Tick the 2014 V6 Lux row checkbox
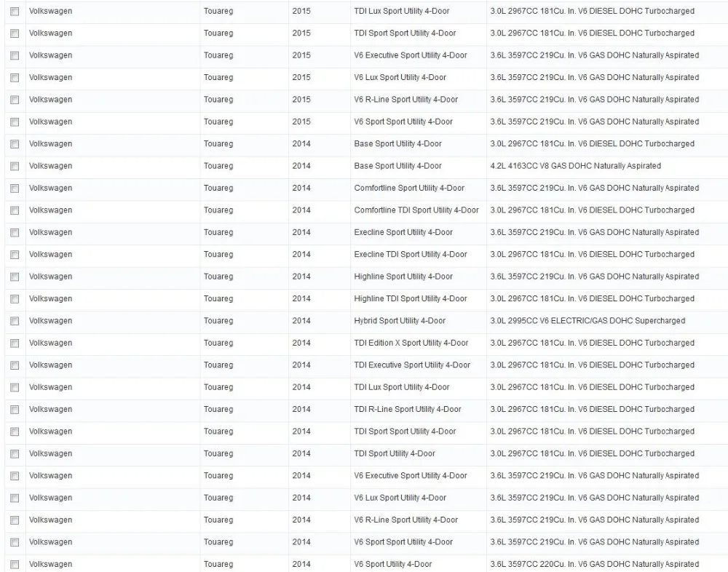Screen dimensions: 728x572 point(15,498)
